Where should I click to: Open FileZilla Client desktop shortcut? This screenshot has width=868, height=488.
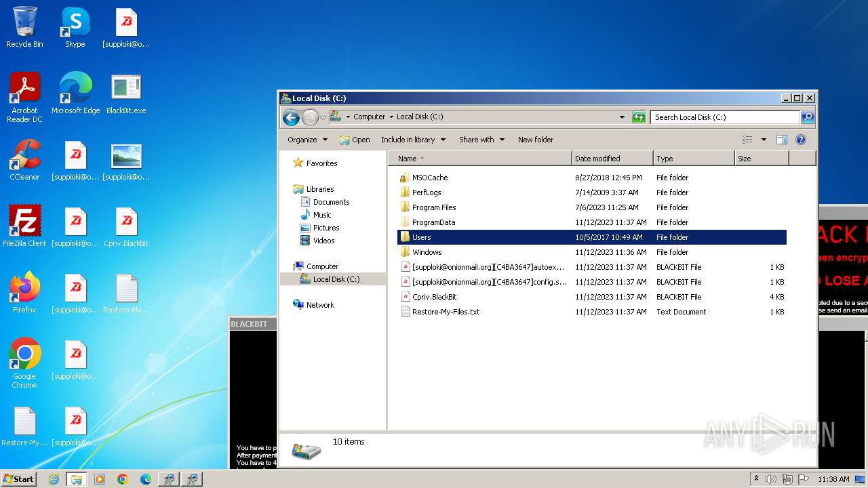click(x=24, y=226)
